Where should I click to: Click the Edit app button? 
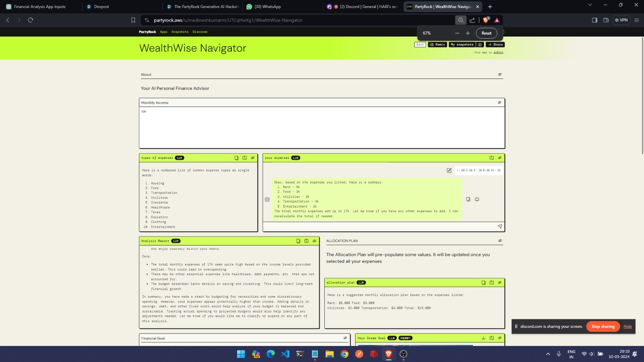(420, 45)
